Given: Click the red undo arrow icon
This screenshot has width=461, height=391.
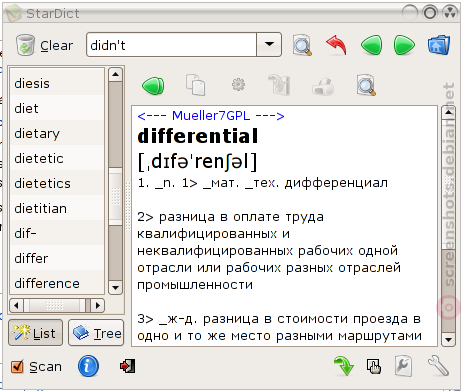Looking at the screenshot, I should pos(336,45).
